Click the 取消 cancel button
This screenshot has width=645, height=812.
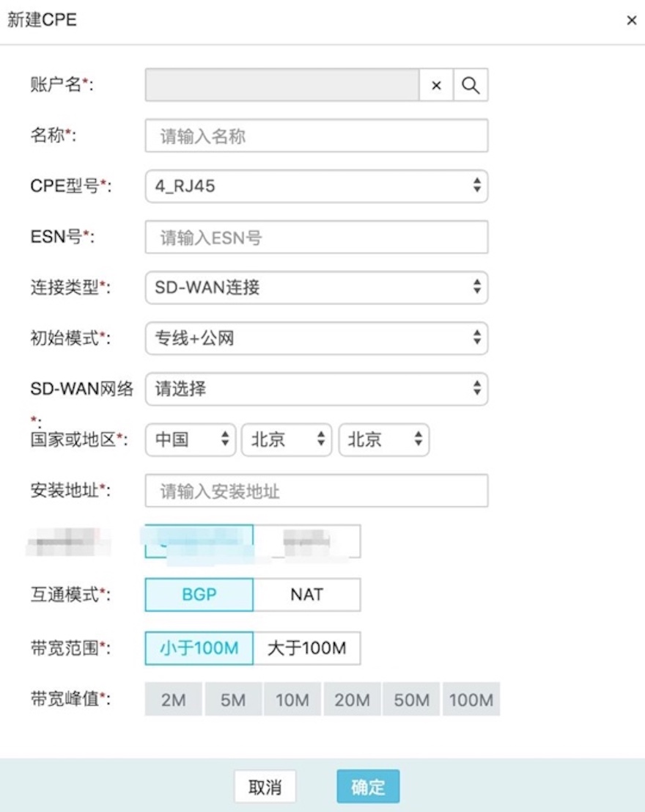click(x=265, y=787)
